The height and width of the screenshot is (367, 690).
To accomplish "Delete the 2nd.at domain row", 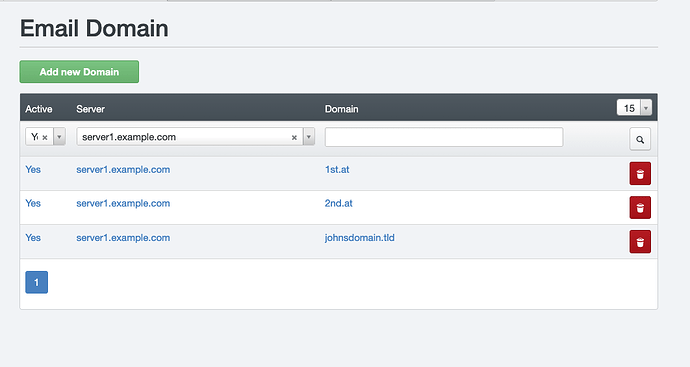I will tap(640, 208).
